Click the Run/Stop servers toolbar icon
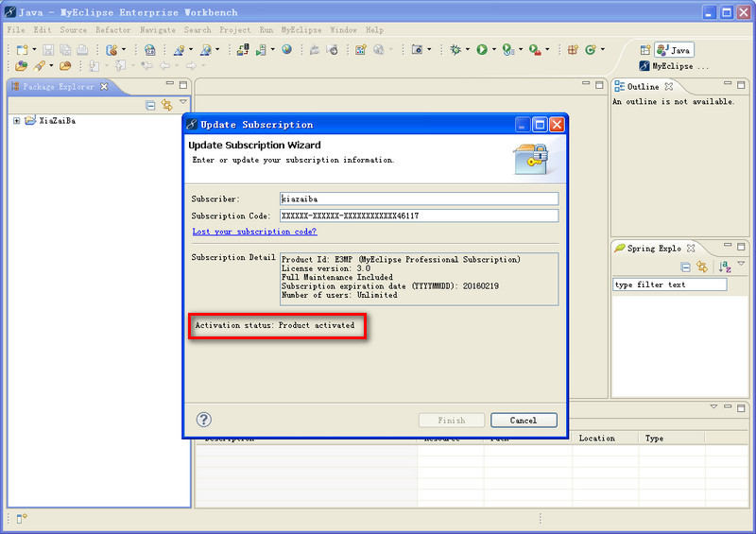This screenshot has width=756, height=534. [x=262, y=50]
